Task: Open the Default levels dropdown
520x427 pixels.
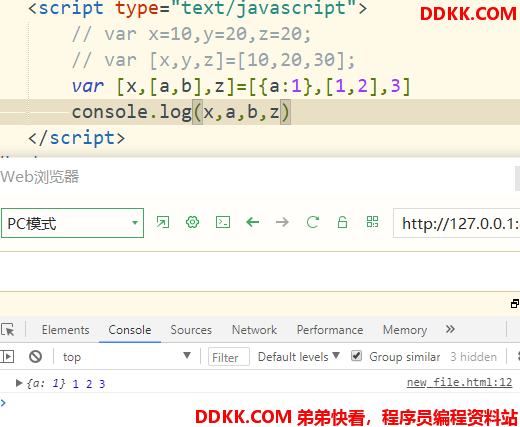Action: pos(299,357)
